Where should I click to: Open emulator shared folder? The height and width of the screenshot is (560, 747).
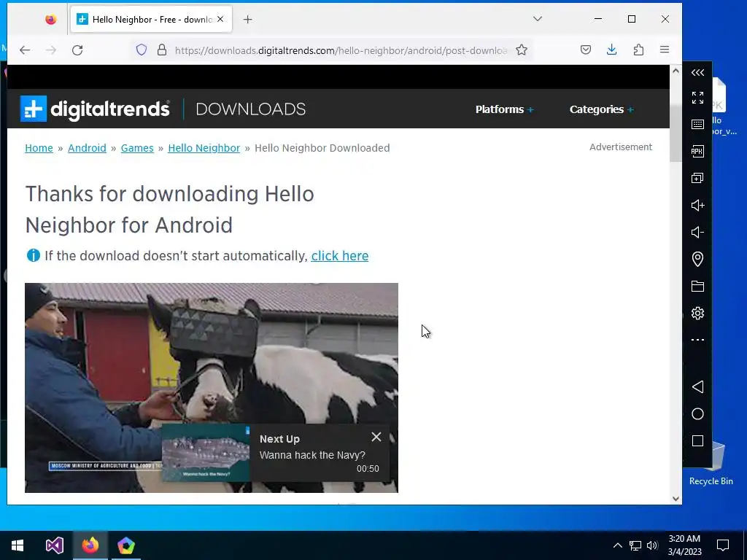[x=697, y=286]
